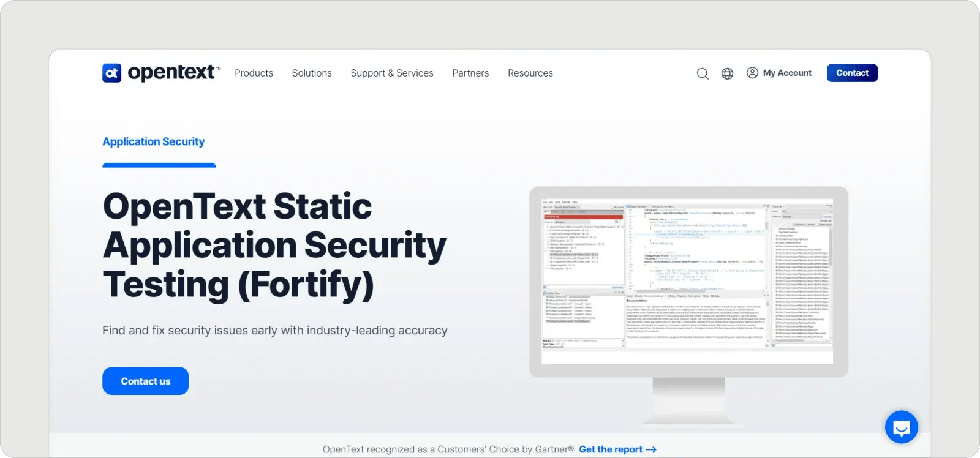
Task: Click the My Account link
Action: pos(787,73)
